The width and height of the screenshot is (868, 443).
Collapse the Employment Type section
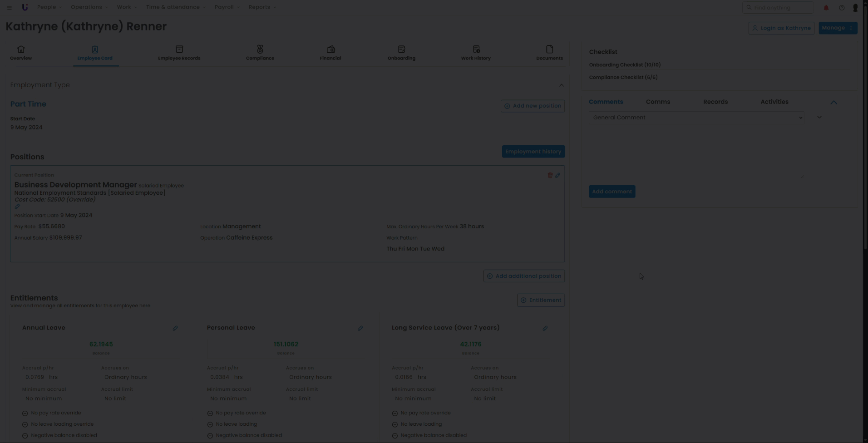[x=561, y=85]
